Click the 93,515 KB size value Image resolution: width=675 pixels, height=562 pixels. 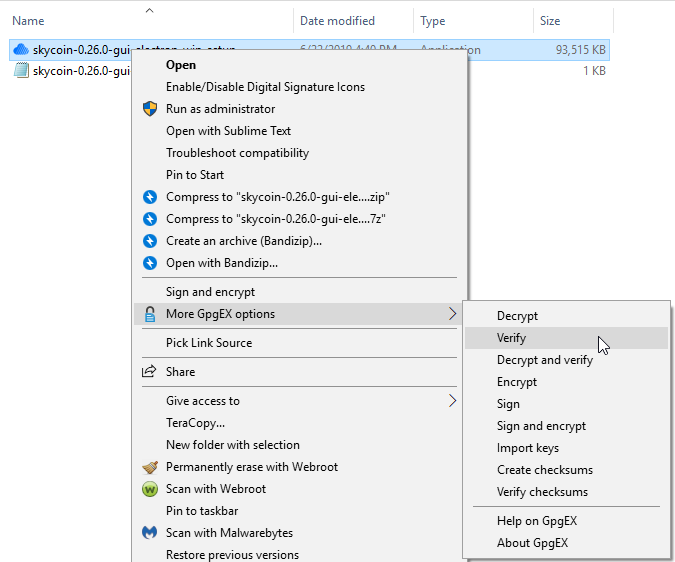tap(580, 50)
